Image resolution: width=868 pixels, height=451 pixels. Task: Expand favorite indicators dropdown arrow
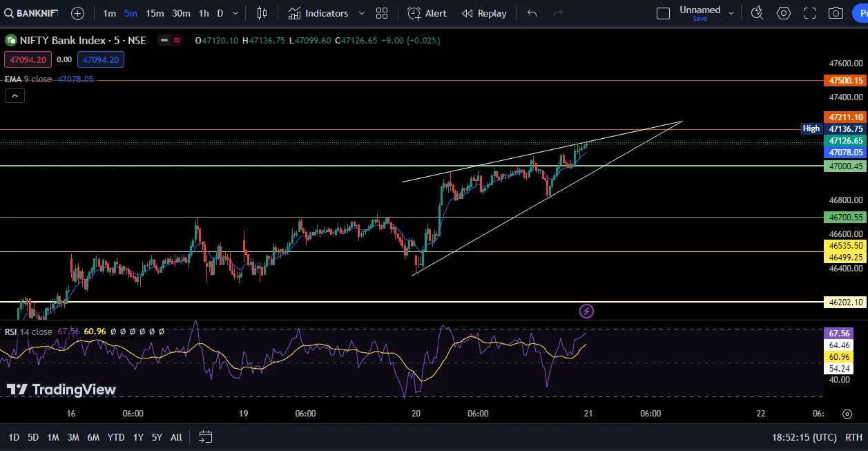362,13
